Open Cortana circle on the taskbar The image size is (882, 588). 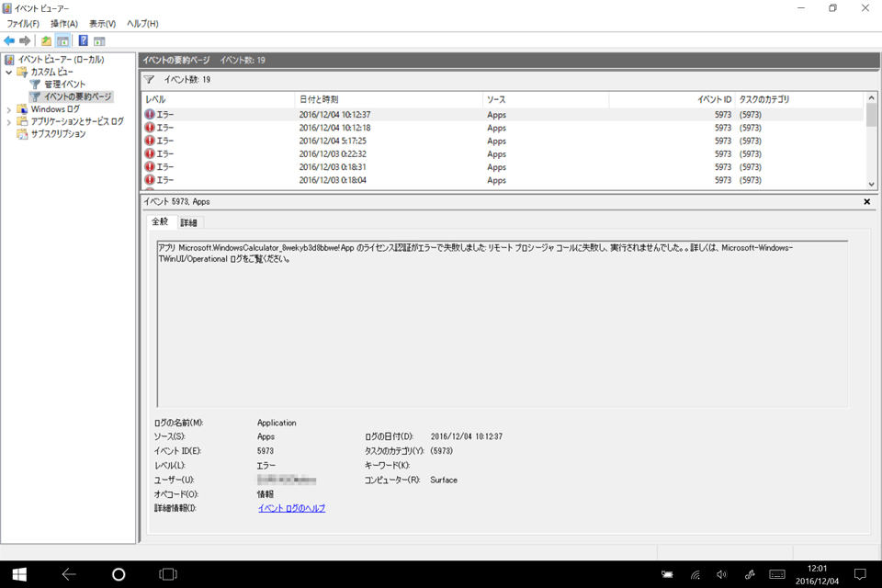(x=119, y=574)
